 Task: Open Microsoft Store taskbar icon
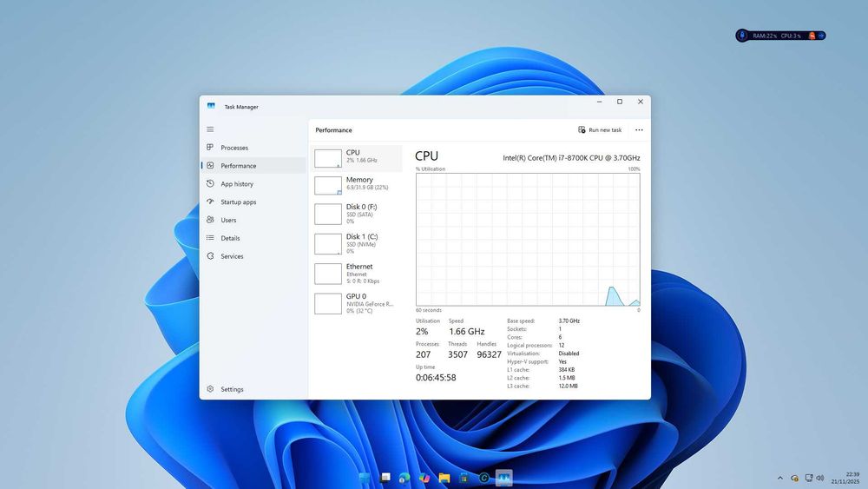click(x=464, y=478)
